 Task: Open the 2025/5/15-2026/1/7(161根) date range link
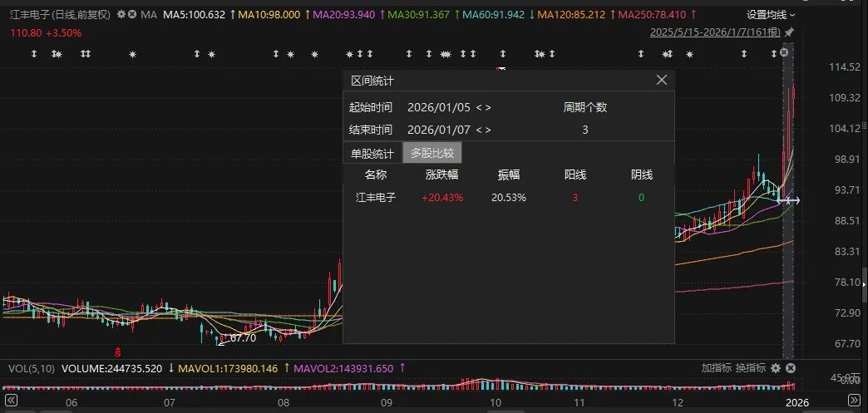coord(715,32)
